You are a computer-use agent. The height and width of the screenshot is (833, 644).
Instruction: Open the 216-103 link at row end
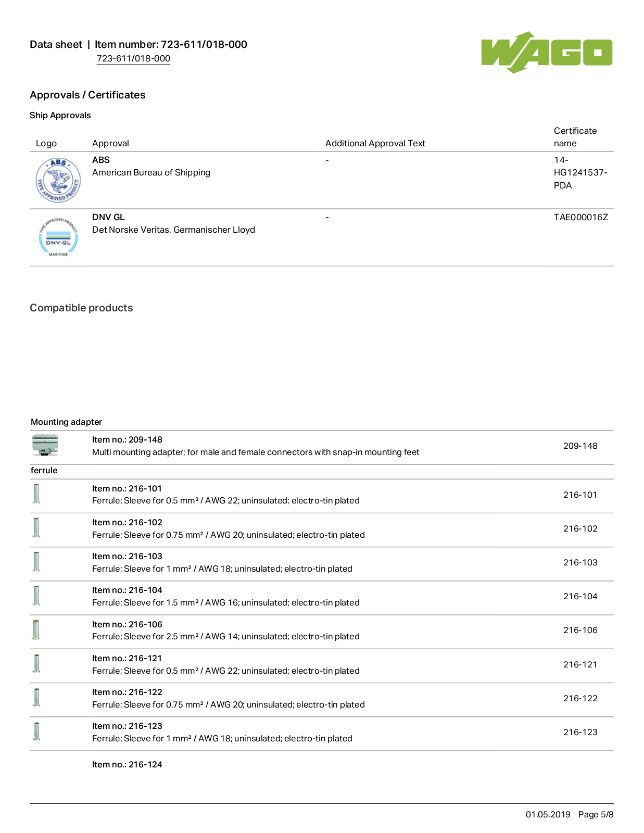tap(580, 562)
